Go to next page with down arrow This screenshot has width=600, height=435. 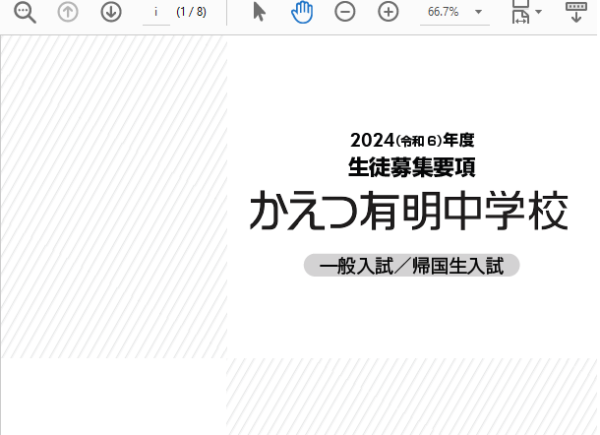[111, 12]
